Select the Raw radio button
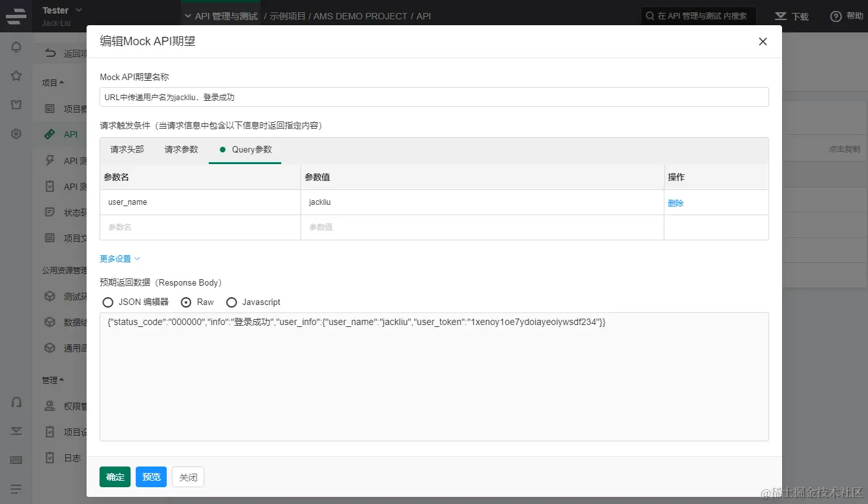The image size is (868, 504). click(186, 302)
